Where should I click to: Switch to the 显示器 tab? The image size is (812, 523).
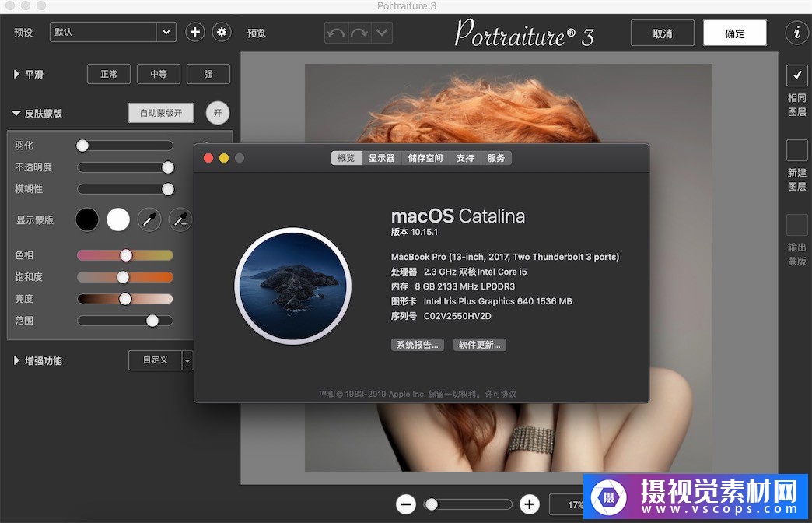(x=381, y=158)
